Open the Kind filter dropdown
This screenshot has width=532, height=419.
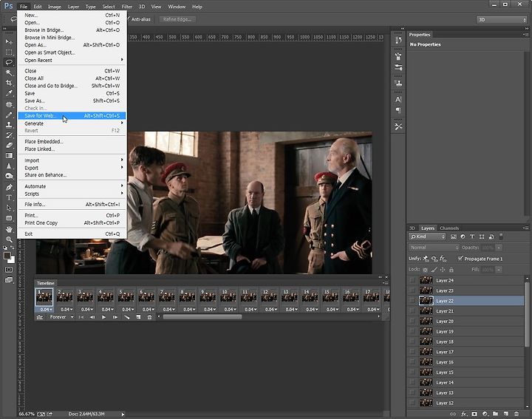pos(427,236)
